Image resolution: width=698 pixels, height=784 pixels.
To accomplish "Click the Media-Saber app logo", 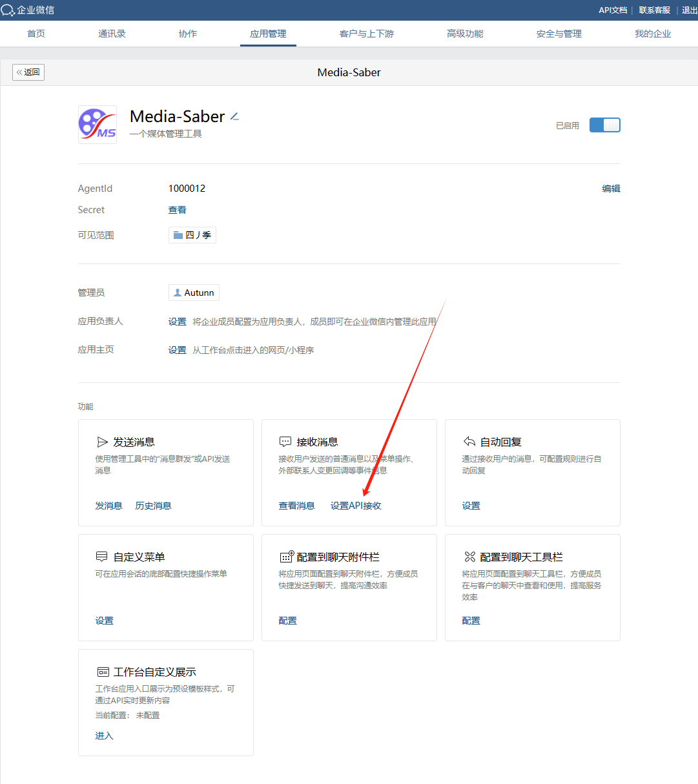I will [98, 125].
